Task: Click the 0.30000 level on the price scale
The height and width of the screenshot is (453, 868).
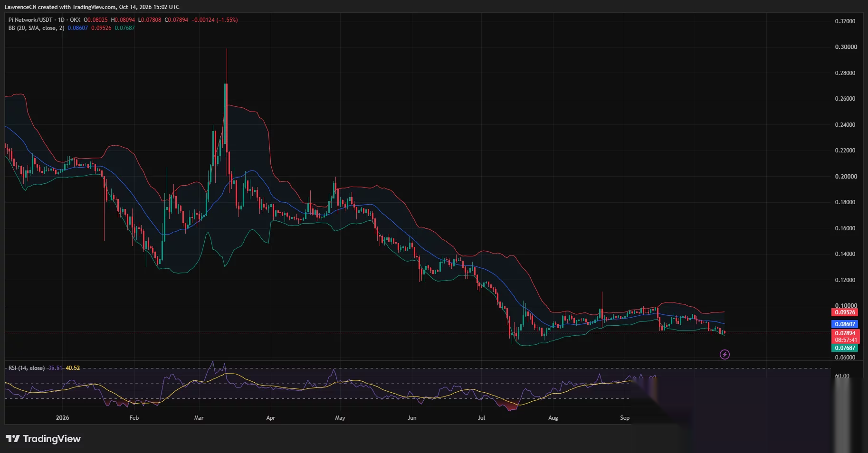Action: point(846,47)
